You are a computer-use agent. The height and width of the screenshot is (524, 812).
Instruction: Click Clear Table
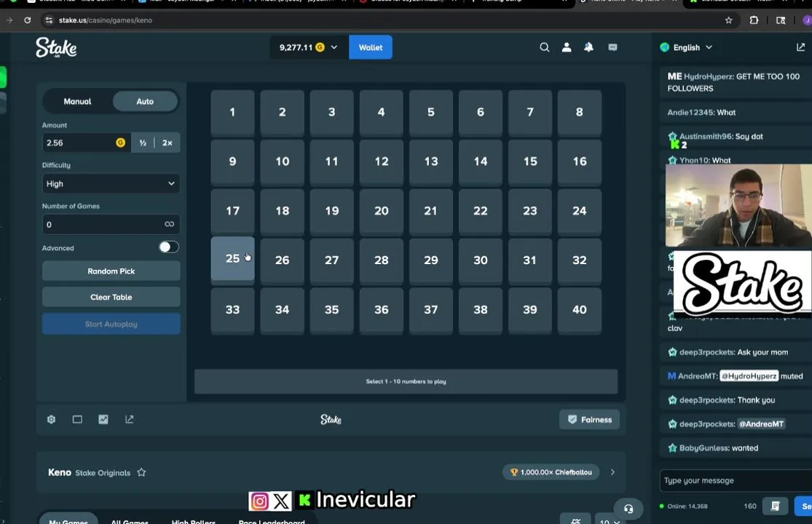click(x=111, y=297)
